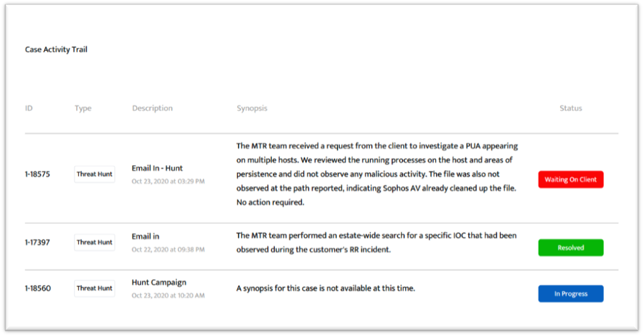The width and height of the screenshot is (644, 336).
Task: Click the Synopsis column header
Action: pyautogui.click(x=252, y=108)
